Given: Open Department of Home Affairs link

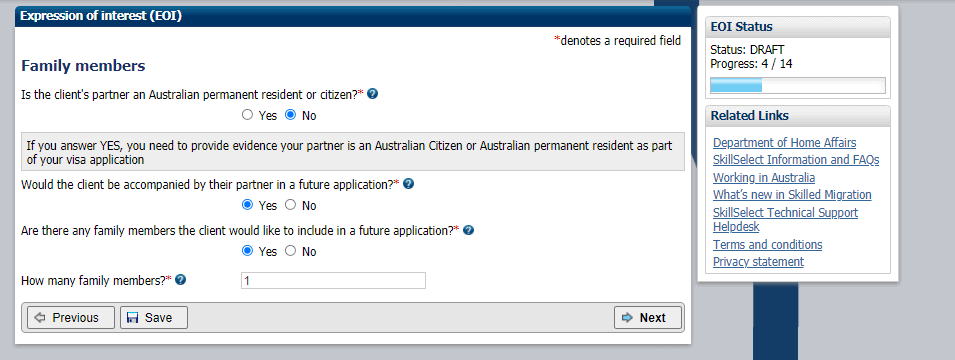Looking at the screenshot, I should point(784,143).
